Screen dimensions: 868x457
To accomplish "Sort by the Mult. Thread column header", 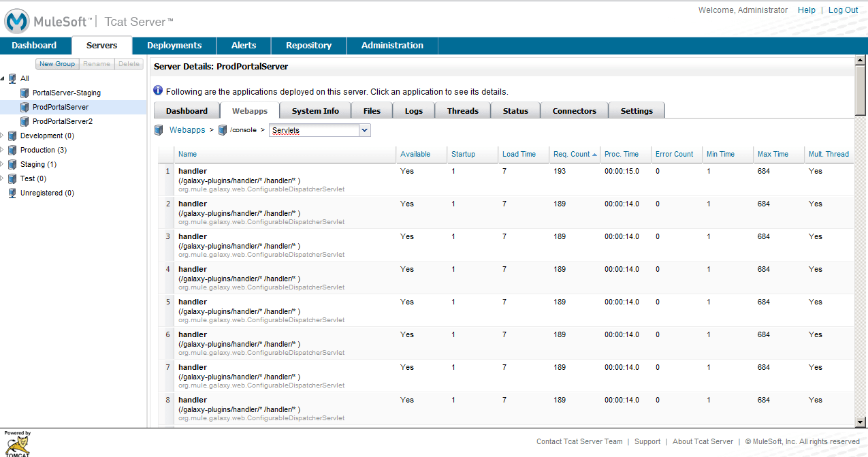I will pyautogui.click(x=829, y=155).
